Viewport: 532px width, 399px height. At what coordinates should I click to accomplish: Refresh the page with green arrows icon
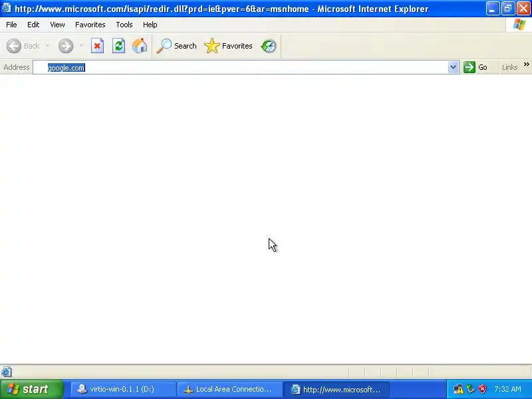pyautogui.click(x=119, y=46)
